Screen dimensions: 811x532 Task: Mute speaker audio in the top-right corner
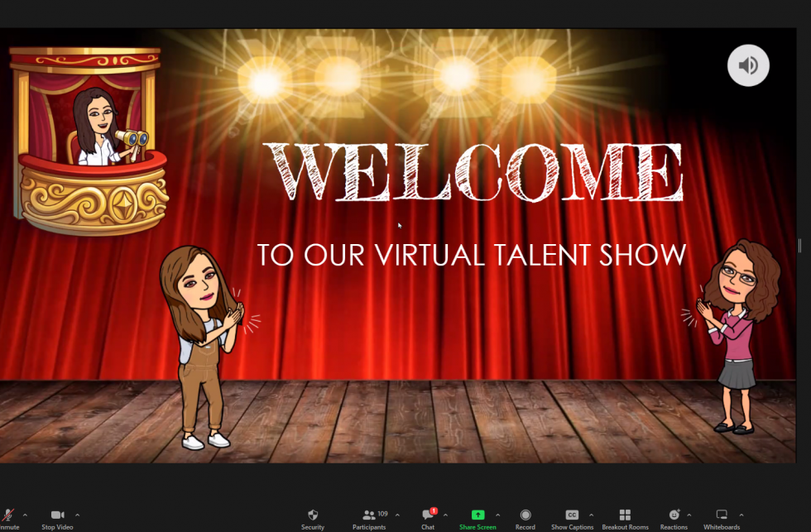747,65
